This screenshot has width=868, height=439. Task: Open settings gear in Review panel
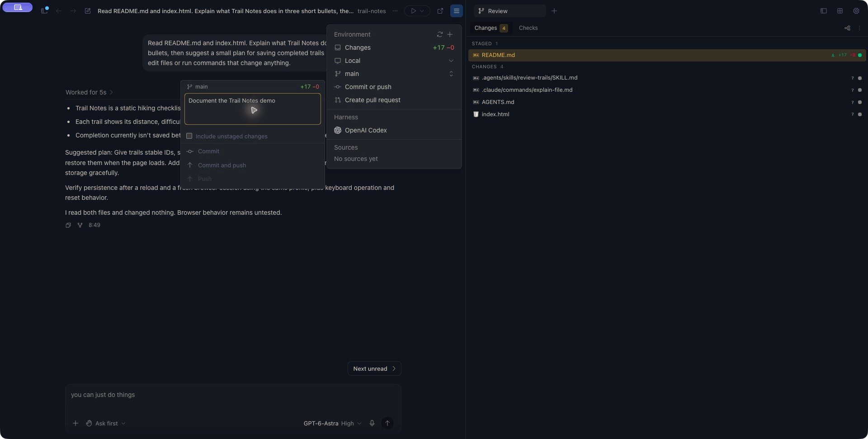coord(856,11)
